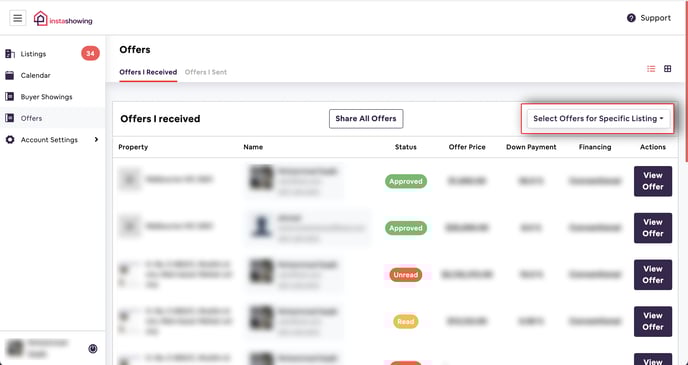The image size is (688, 365).
Task: Open Account Settings in the sidebar
Action: (x=49, y=140)
